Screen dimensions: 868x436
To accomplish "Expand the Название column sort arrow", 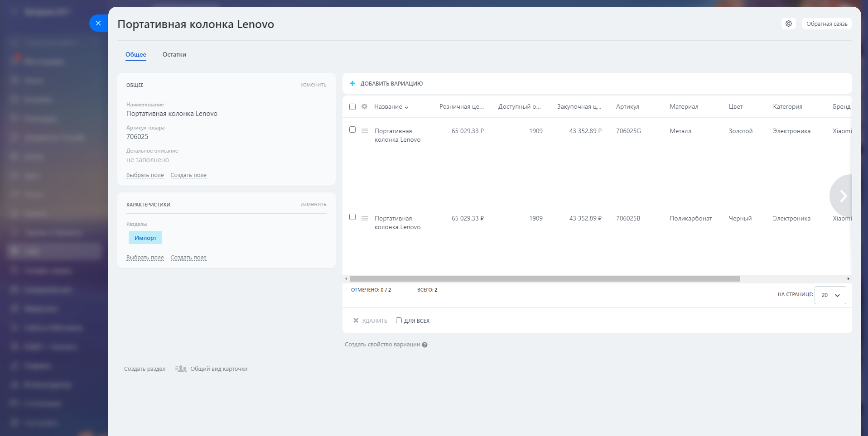I will pyautogui.click(x=406, y=107).
